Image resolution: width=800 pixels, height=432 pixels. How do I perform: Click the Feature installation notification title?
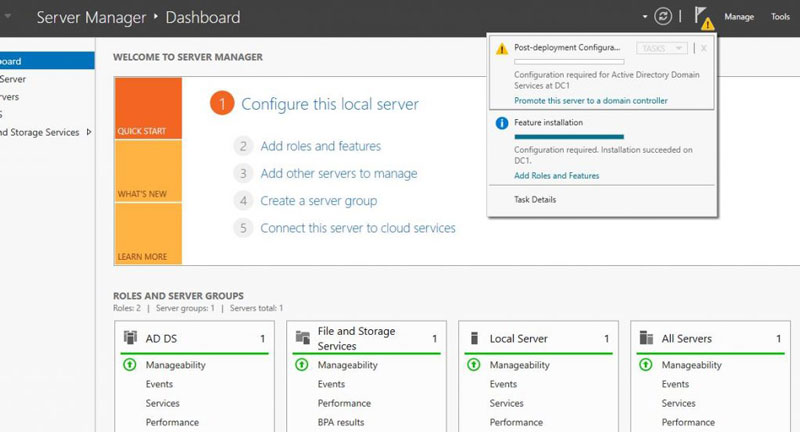point(548,122)
